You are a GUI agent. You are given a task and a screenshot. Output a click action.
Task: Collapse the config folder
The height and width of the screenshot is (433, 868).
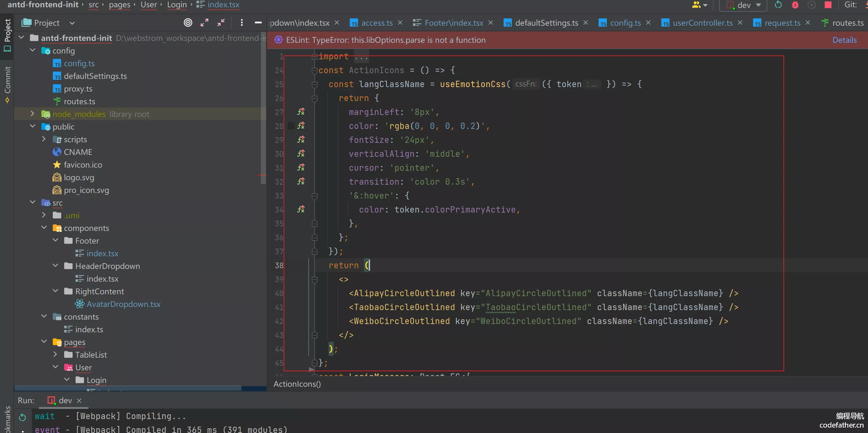point(33,50)
